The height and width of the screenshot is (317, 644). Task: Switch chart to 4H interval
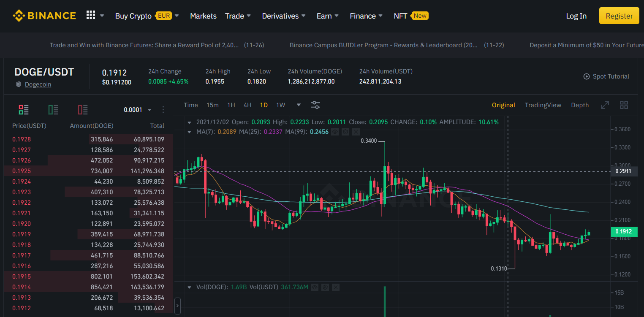coord(247,105)
